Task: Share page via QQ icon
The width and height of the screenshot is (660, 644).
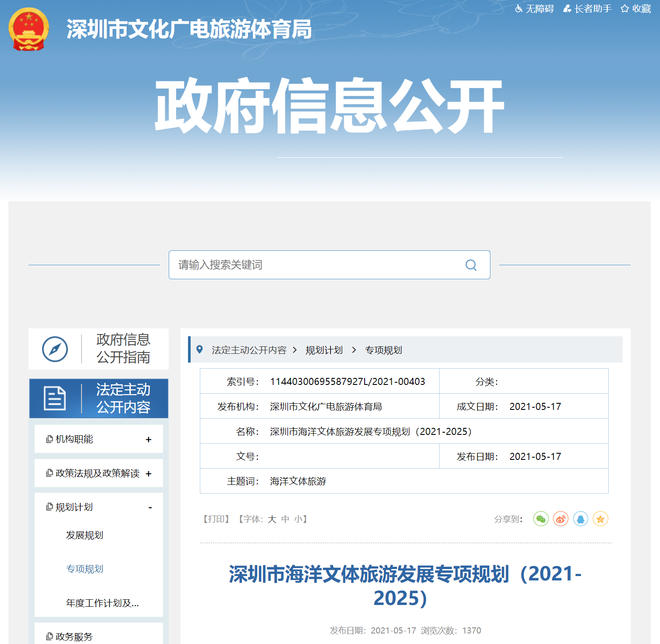Action: click(x=580, y=519)
